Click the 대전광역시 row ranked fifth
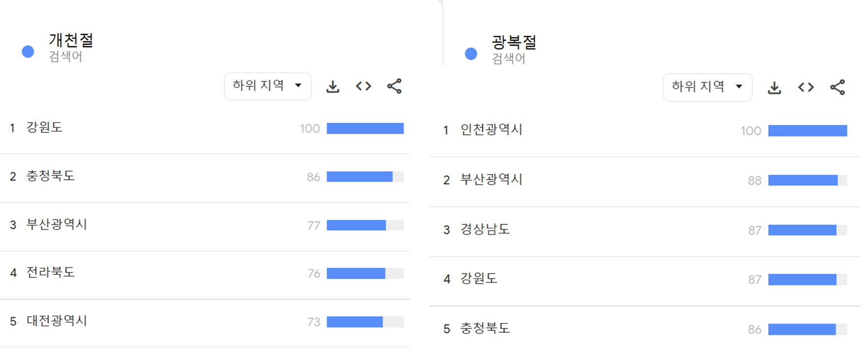 click(x=56, y=321)
